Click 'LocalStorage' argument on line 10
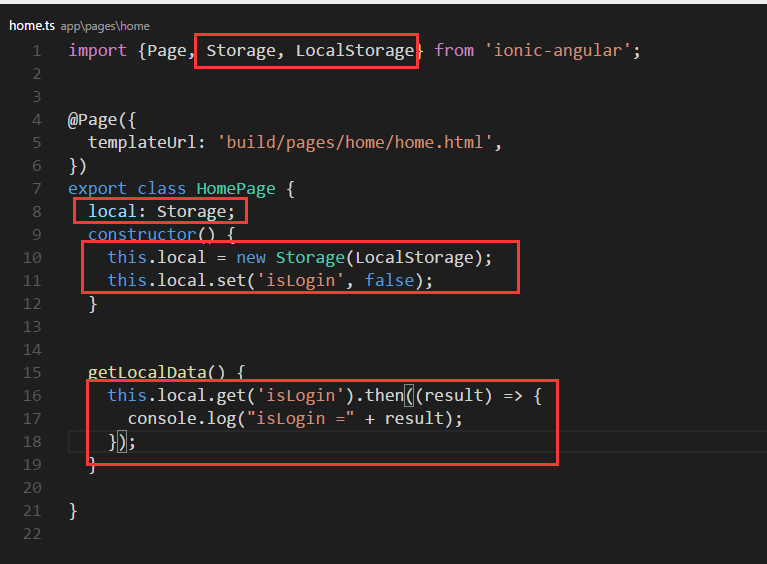The width and height of the screenshot is (767, 564). point(414,258)
